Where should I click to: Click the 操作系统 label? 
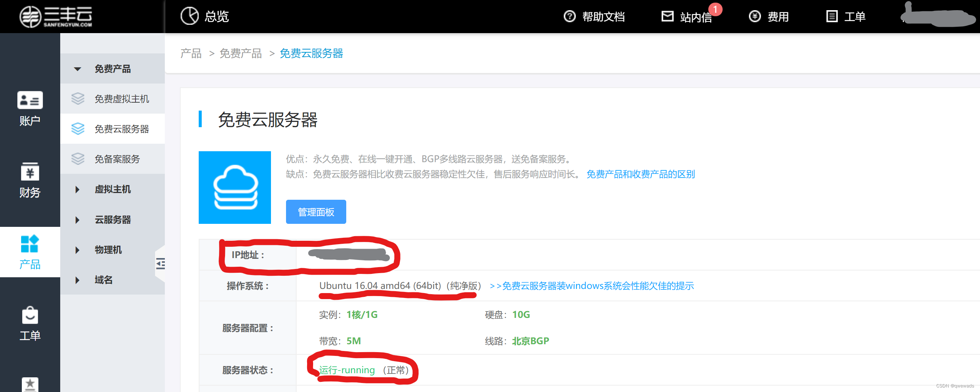pyautogui.click(x=248, y=286)
